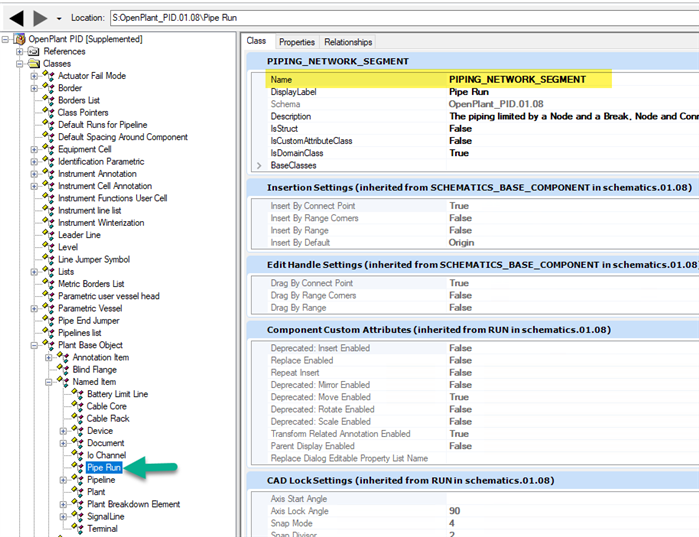Click the References folder icon
Viewport: 699px width, 537px height.
pos(33,51)
